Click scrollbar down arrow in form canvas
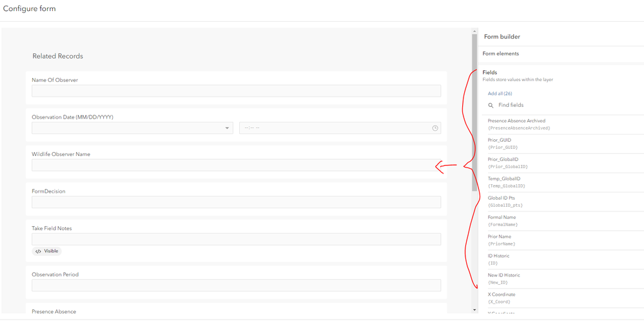 474,310
